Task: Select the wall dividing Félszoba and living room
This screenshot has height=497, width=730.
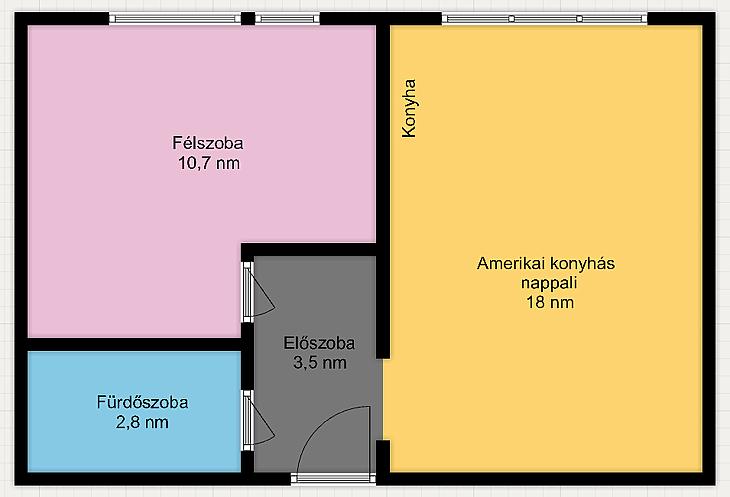Action: point(383,192)
